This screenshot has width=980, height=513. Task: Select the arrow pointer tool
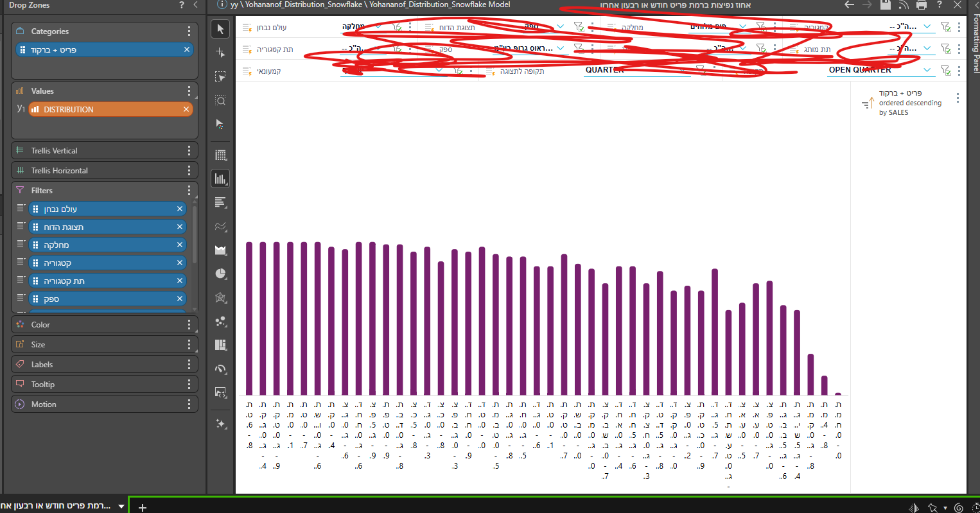click(x=220, y=29)
